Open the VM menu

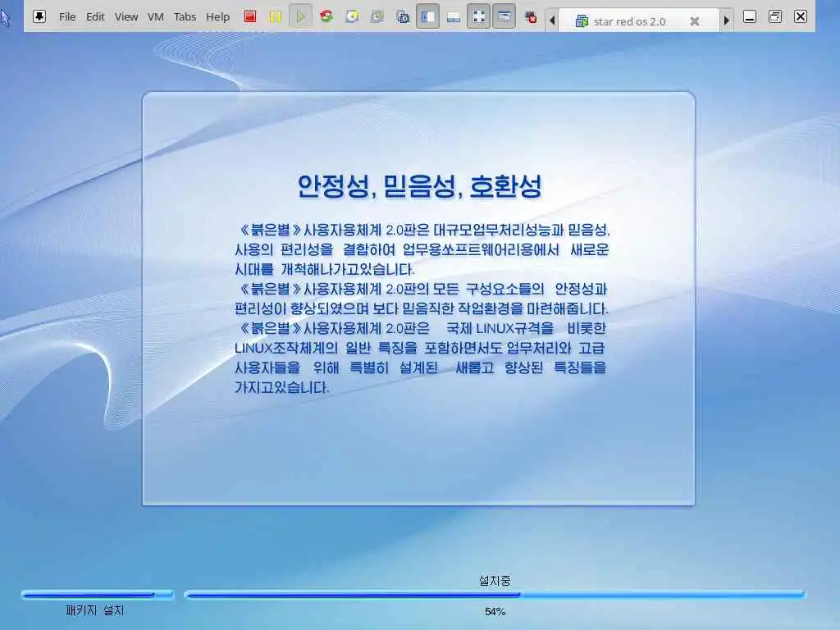pyautogui.click(x=155, y=16)
